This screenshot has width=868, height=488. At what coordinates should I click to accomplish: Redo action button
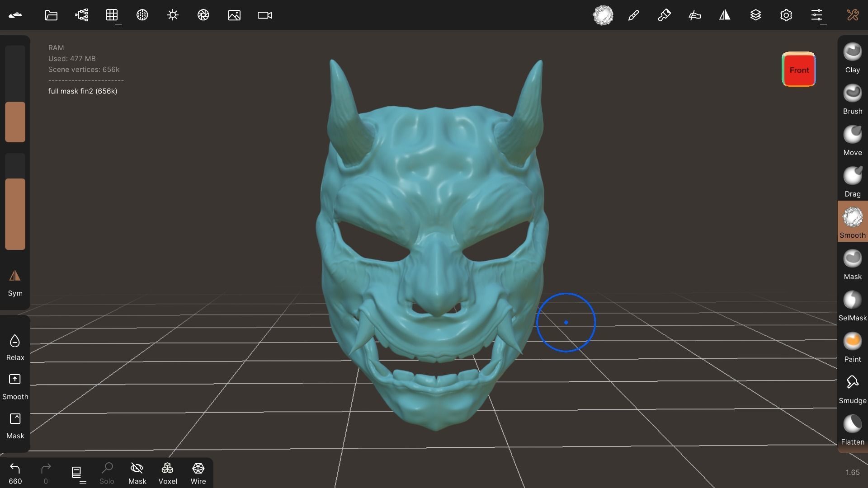[46, 473]
